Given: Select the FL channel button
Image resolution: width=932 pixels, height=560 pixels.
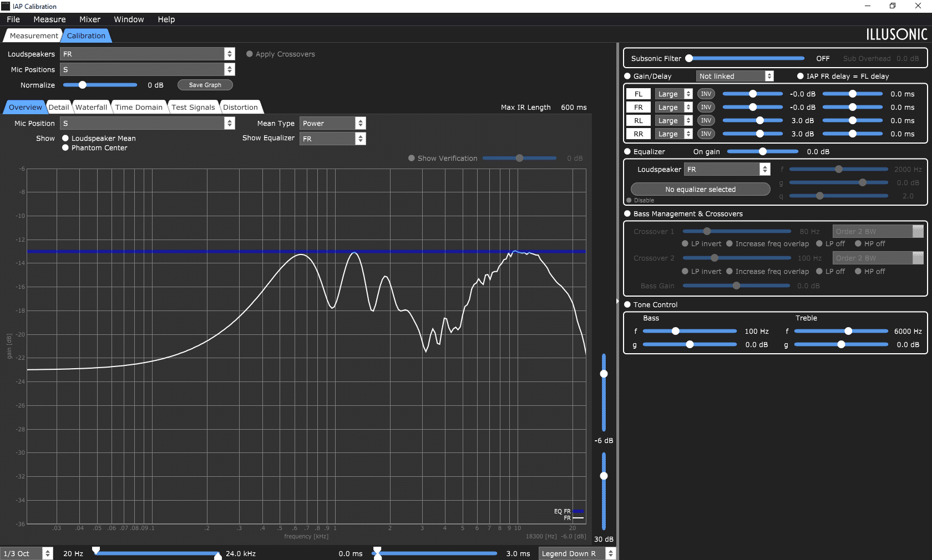Looking at the screenshot, I should coord(639,94).
